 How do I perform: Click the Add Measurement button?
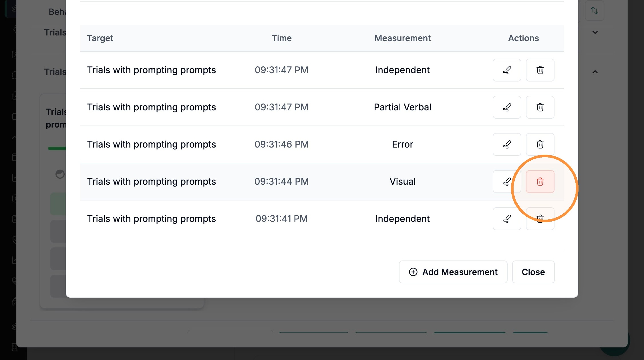453,272
